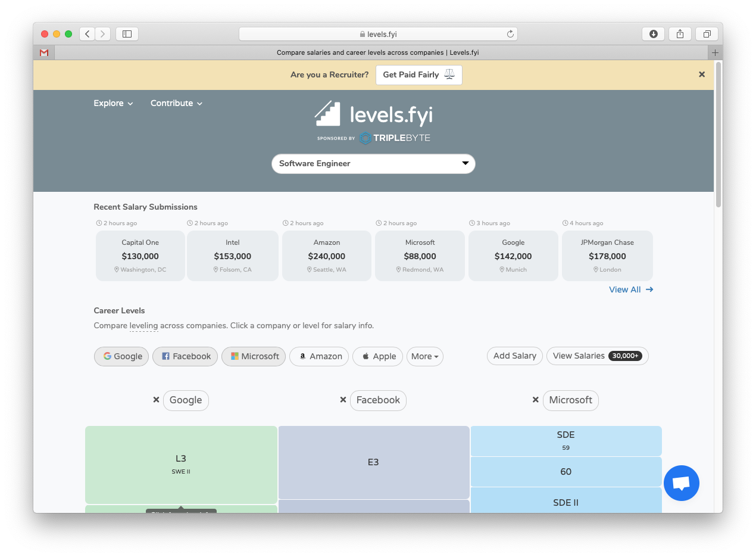Open the Contribute menu
The width and height of the screenshot is (756, 557).
(176, 103)
